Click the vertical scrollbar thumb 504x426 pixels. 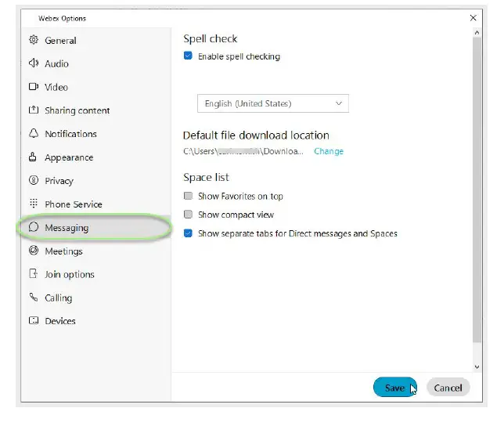click(477, 190)
